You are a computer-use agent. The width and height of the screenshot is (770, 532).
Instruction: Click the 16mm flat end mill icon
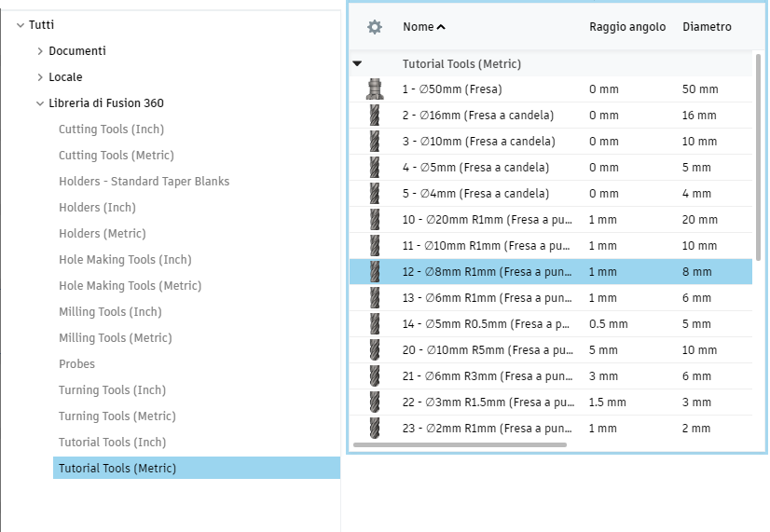375,116
